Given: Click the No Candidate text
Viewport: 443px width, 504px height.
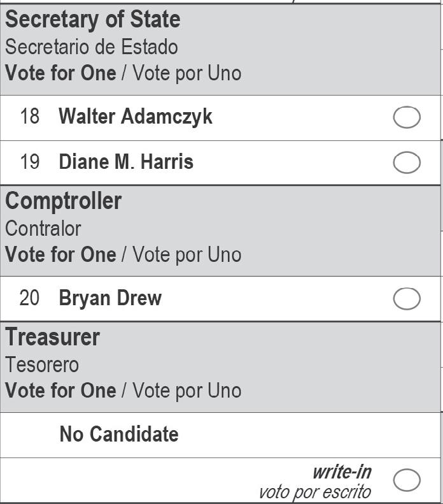Looking at the screenshot, I should [x=119, y=435].
